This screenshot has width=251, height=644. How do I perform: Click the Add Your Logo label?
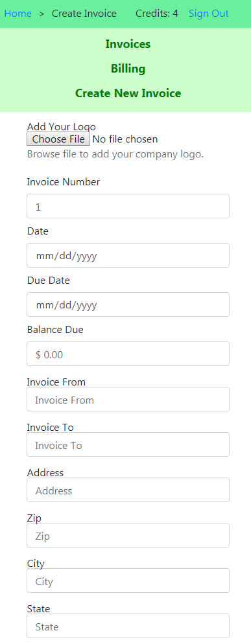coord(62,126)
